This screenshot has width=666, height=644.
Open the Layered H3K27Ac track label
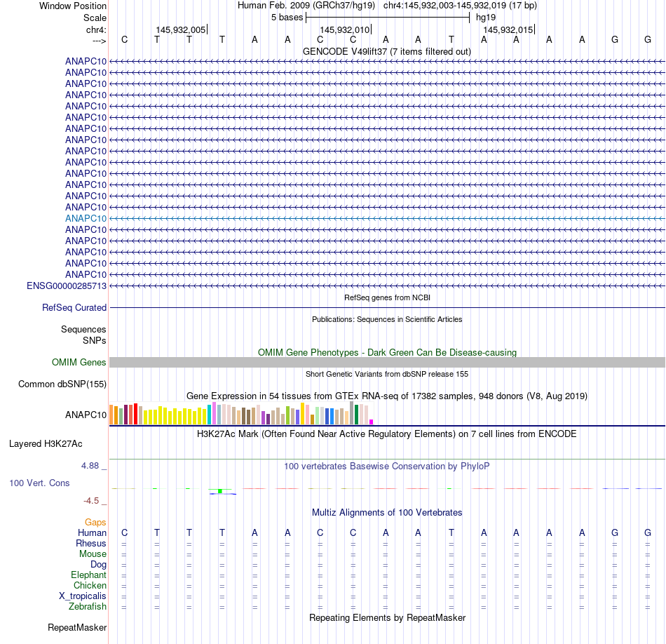coord(46,444)
